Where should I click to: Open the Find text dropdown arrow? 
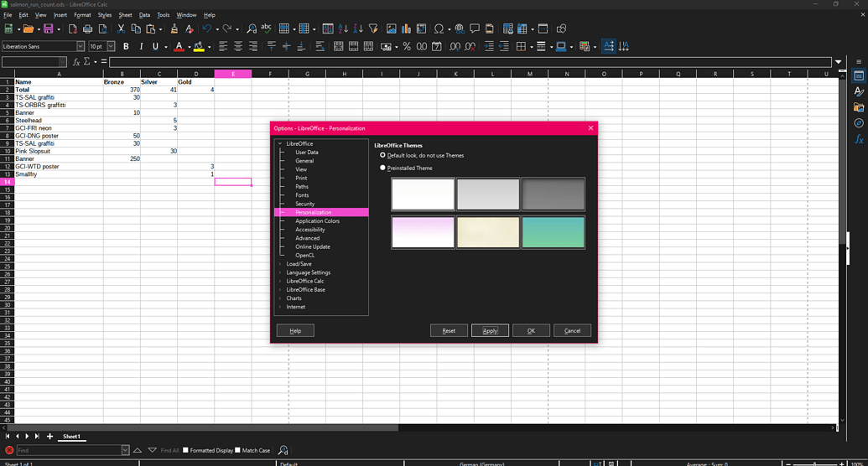tap(125, 451)
